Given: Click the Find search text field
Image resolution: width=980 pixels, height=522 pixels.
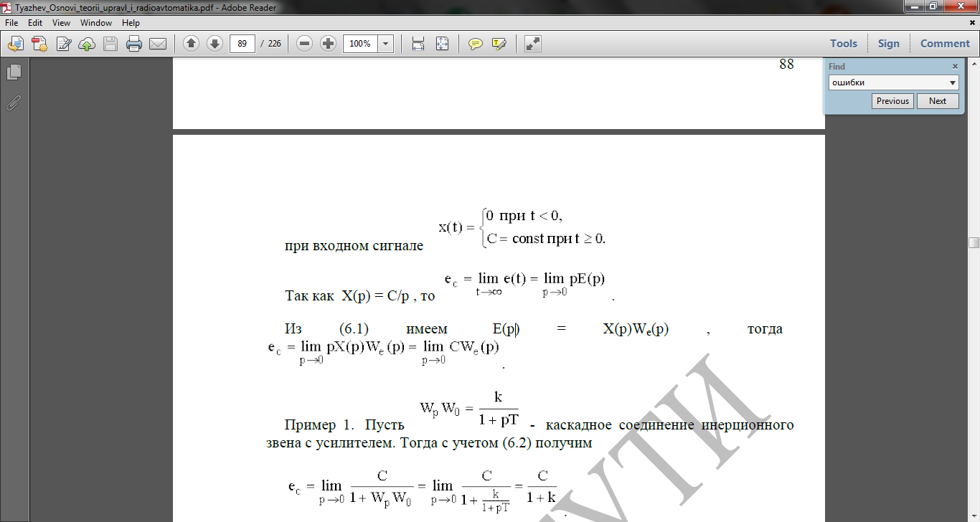Looking at the screenshot, I should (888, 82).
